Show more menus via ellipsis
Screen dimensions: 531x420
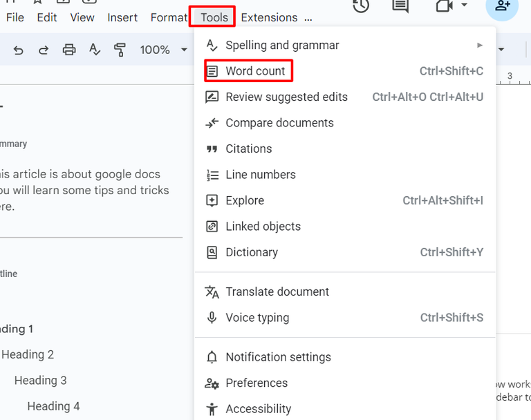click(x=308, y=19)
